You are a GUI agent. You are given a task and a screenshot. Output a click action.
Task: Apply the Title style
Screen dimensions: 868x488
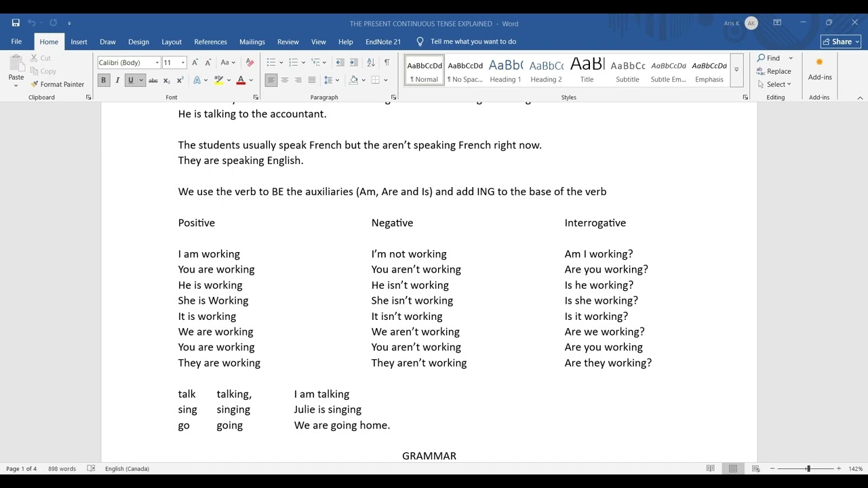pyautogui.click(x=587, y=70)
